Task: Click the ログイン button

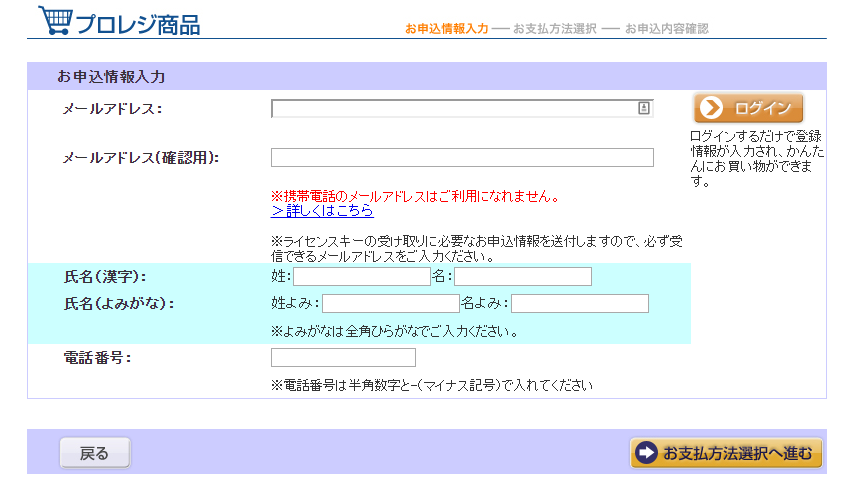Action: tap(748, 108)
